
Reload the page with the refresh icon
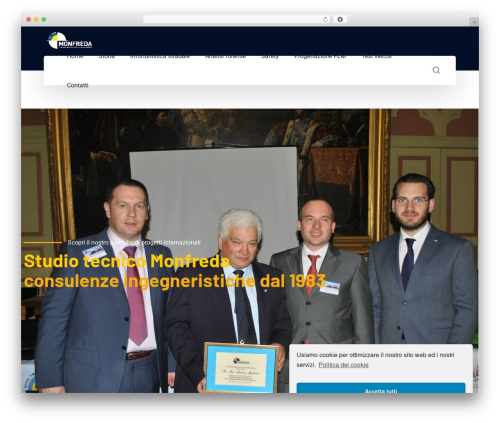(325, 20)
